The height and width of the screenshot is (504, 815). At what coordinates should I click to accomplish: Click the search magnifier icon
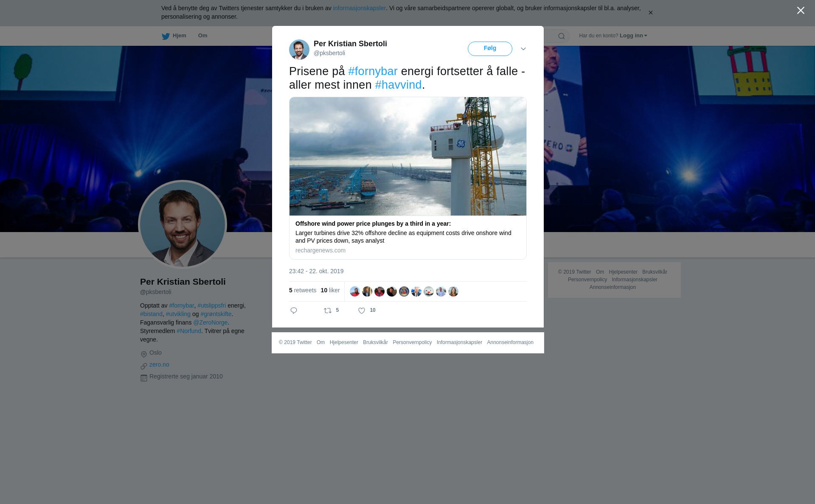point(561,36)
